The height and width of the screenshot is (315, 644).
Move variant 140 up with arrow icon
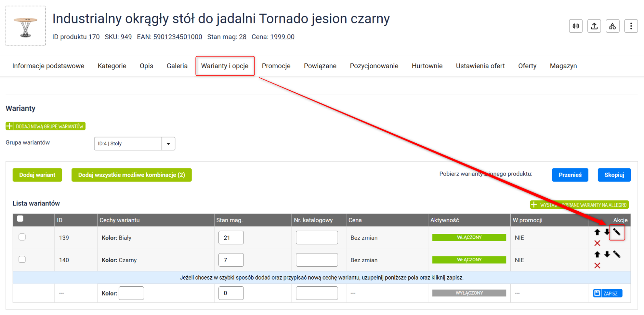pos(597,254)
